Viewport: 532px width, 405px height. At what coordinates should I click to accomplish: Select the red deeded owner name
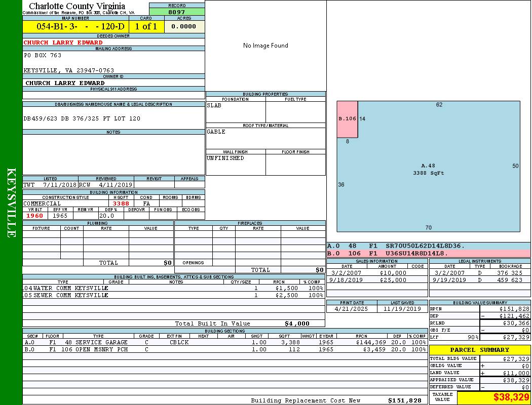[63, 43]
